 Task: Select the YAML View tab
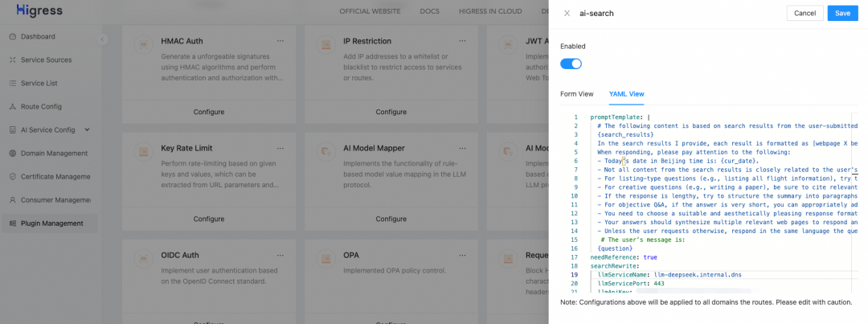point(626,94)
